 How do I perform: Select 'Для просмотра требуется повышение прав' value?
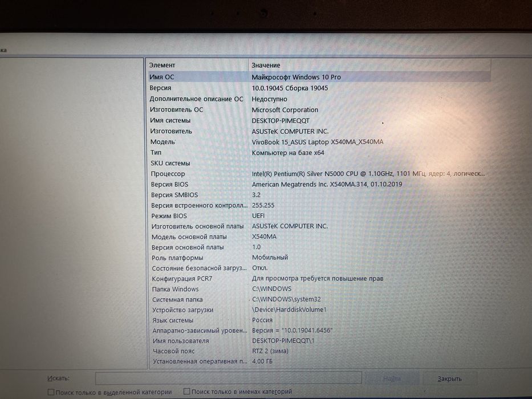point(318,279)
